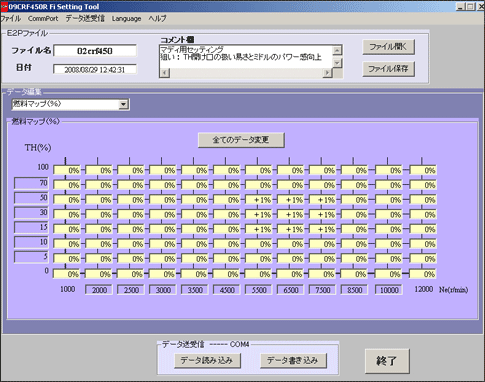485x382 pixels.
Task: Open the ヘルプ menu
Action: pyautogui.click(x=157, y=19)
